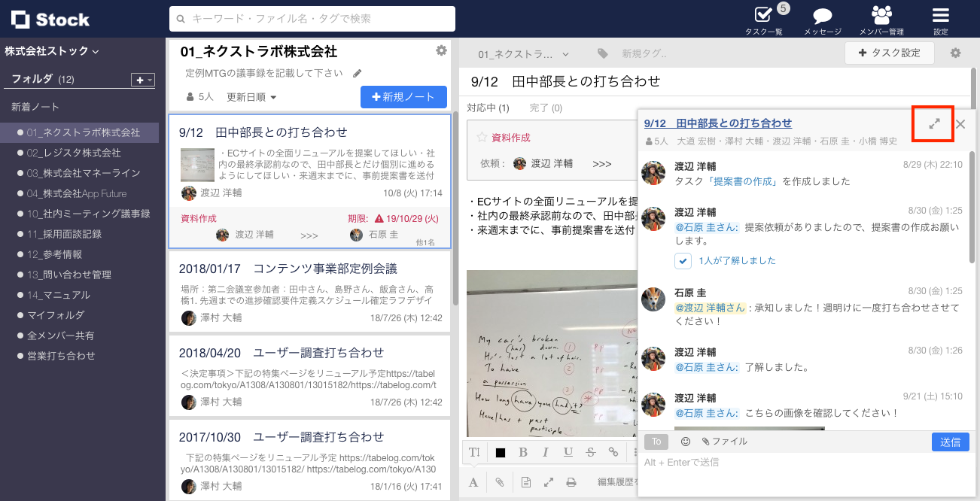Pick the black text color swatch

point(501,452)
